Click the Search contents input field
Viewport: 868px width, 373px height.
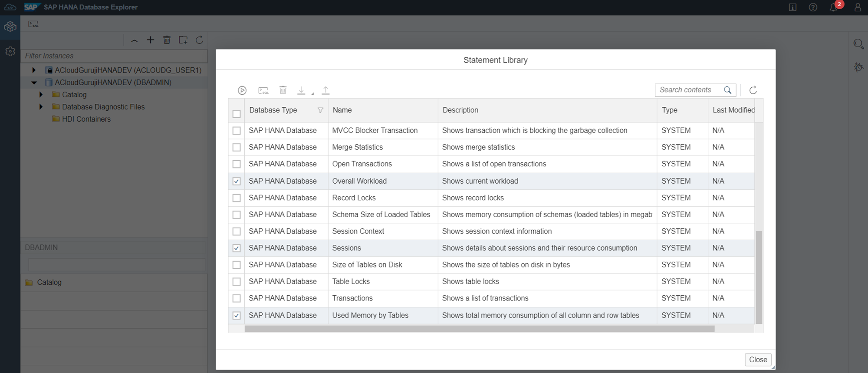(x=688, y=90)
